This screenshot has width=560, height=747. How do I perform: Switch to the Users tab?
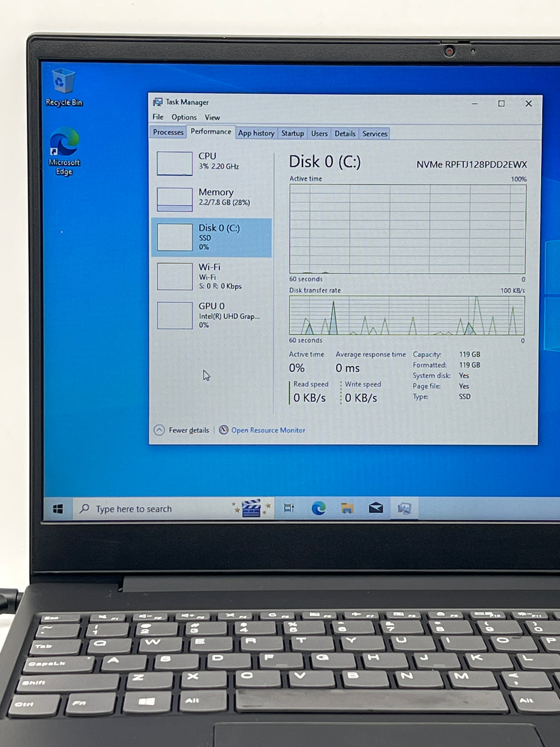[319, 133]
